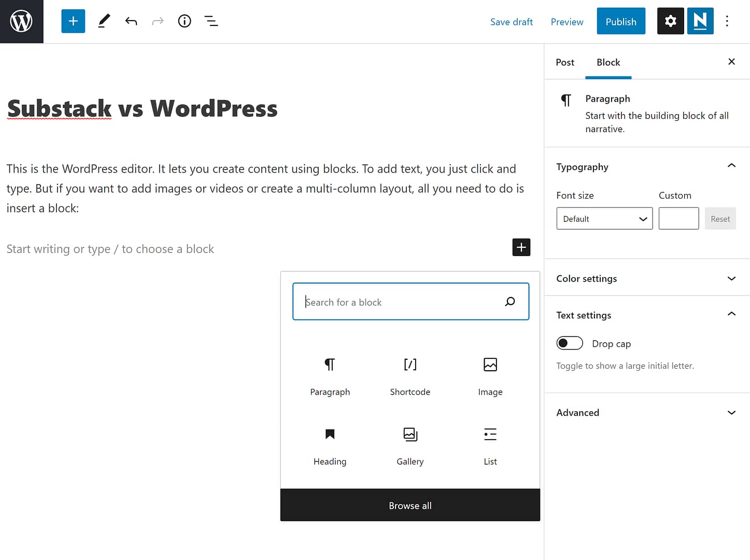Click the 'Substack vs WordPress' post title

(143, 108)
